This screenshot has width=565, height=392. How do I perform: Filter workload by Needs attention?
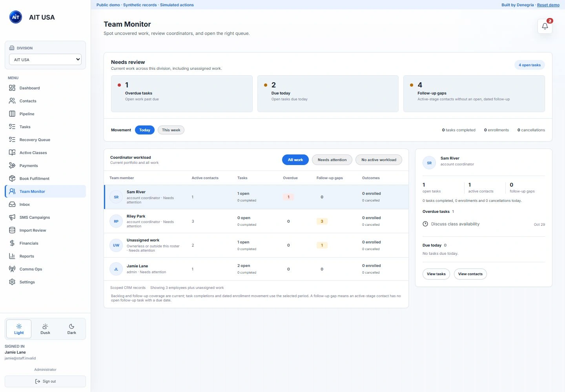pyautogui.click(x=332, y=160)
